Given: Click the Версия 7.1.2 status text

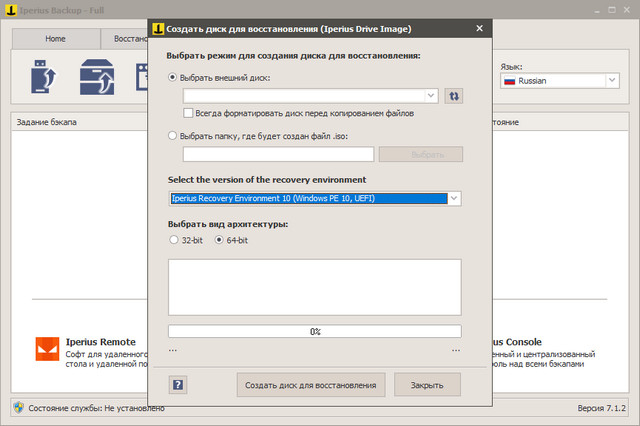Looking at the screenshot, I should point(601,408).
